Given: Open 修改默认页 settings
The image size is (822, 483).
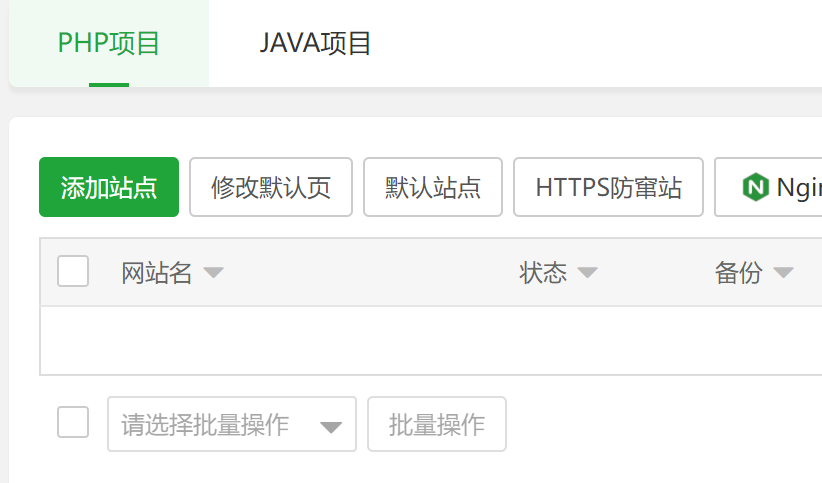Looking at the screenshot, I should [271, 187].
